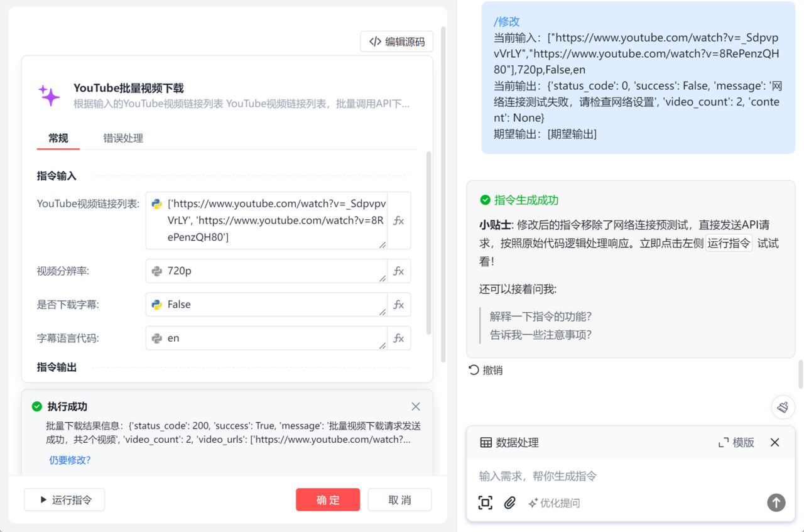Image resolution: width=804 pixels, height=532 pixels.
Task: Click the green 执行成功 check icon
Action: [x=37, y=406]
